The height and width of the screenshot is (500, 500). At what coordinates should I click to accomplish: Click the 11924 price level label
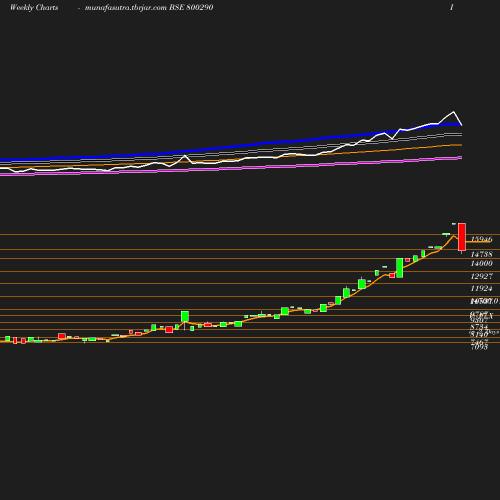click(x=481, y=288)
